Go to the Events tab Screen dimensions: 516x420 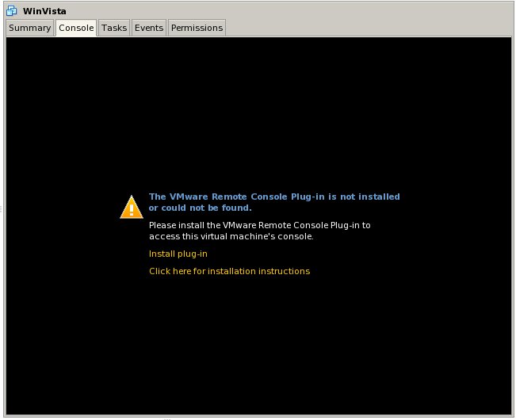149,28
